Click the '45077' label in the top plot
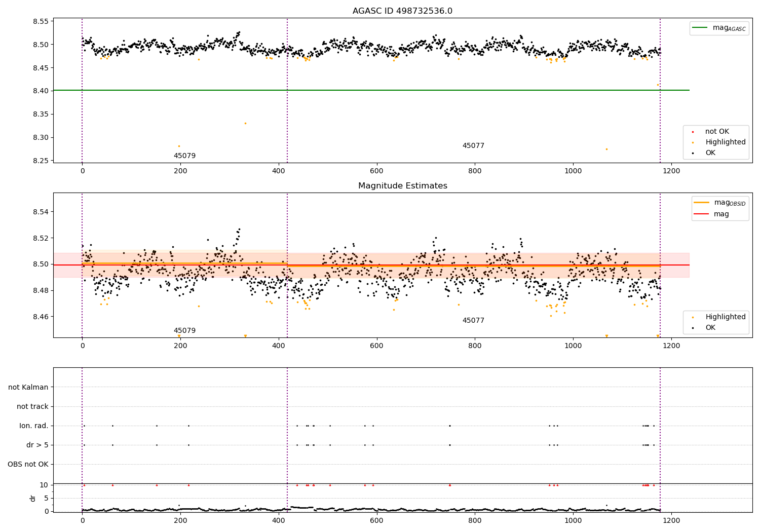The image size is (760, 532). click(473, 146)
